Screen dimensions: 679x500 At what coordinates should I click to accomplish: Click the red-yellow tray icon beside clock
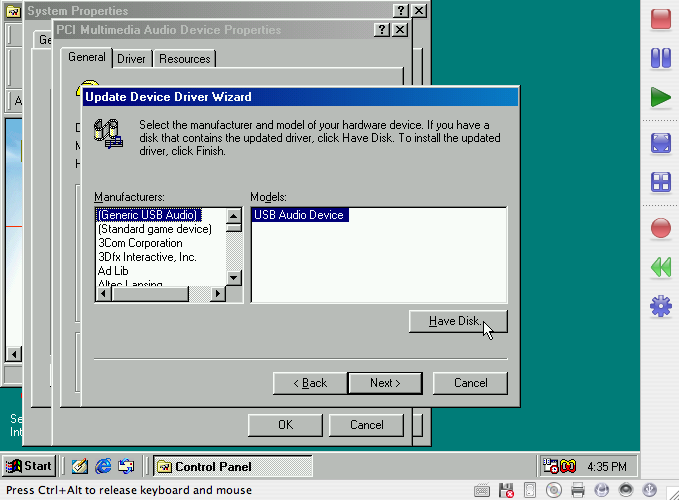click(568, 466)
